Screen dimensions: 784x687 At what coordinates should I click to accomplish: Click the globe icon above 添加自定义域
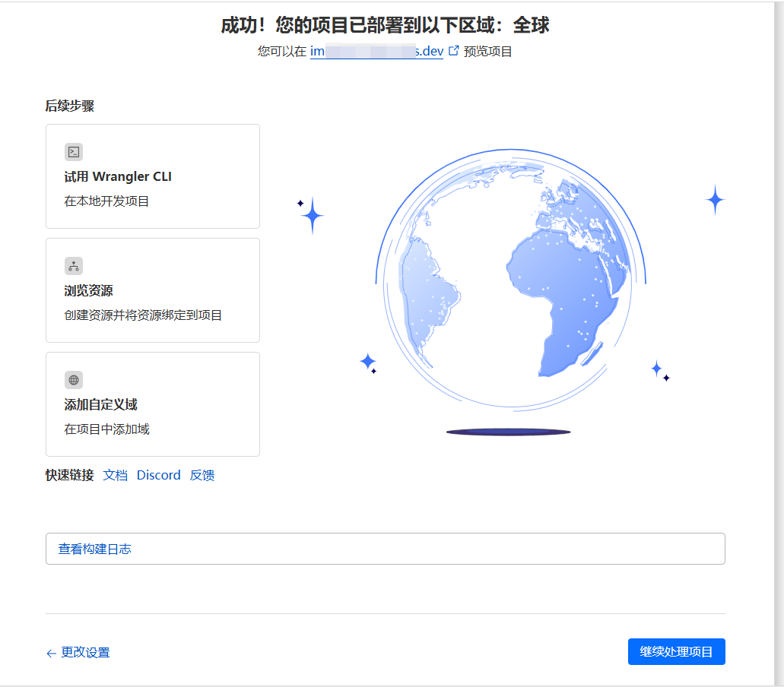[73, 380]
